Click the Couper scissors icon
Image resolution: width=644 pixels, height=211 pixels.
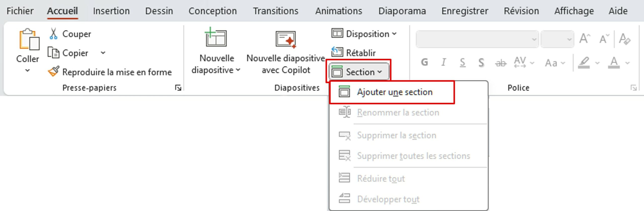pyautogui.click(x=53, y=34)
